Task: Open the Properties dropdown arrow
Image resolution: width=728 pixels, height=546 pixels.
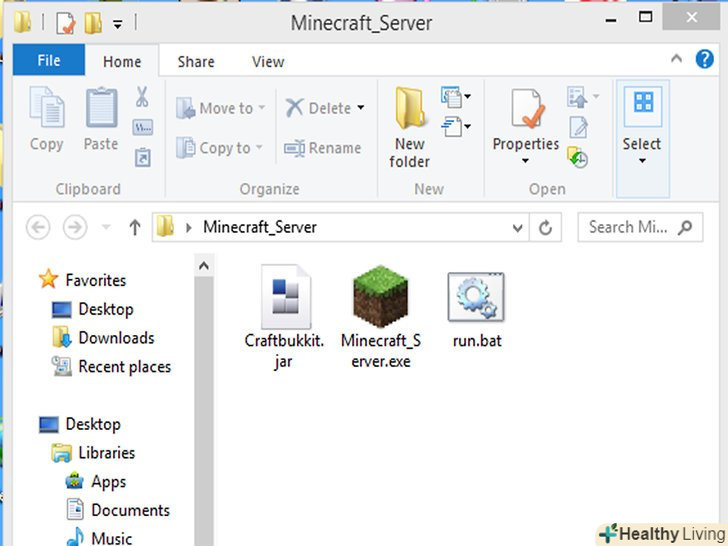Action: tap(525, 161)
